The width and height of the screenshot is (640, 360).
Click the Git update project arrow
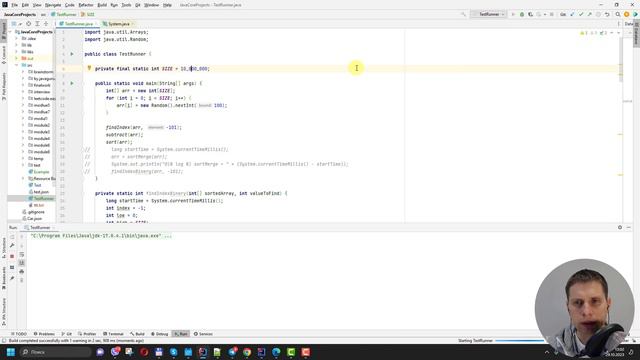572,14
